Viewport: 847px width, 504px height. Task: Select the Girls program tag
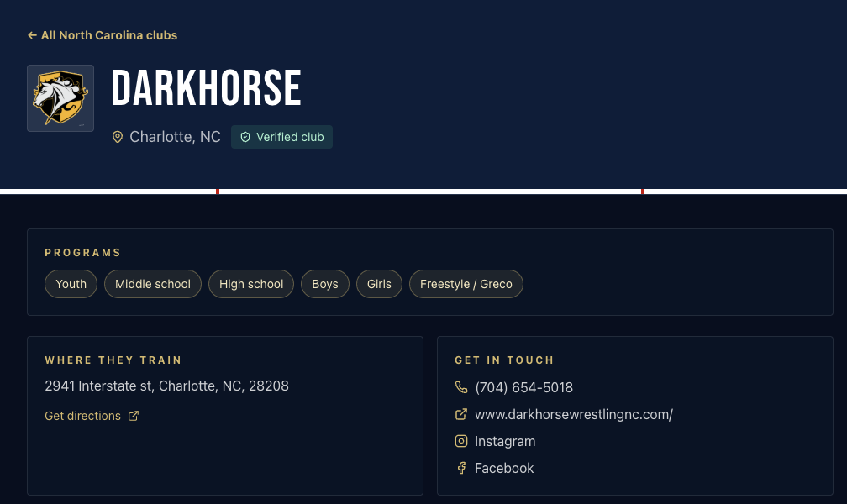pos(379,284)
